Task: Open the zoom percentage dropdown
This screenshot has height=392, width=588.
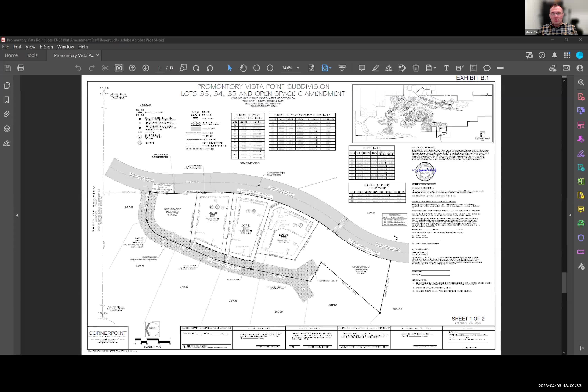Action: pos(297,68)
